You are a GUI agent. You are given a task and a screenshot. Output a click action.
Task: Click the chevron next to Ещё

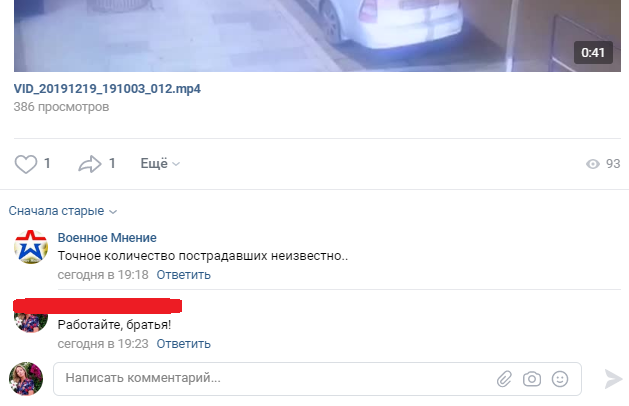[x=176, y=164]
